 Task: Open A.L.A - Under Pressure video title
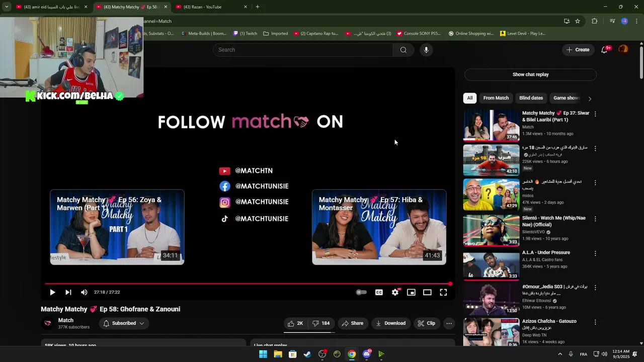click(x=546, y=252)
